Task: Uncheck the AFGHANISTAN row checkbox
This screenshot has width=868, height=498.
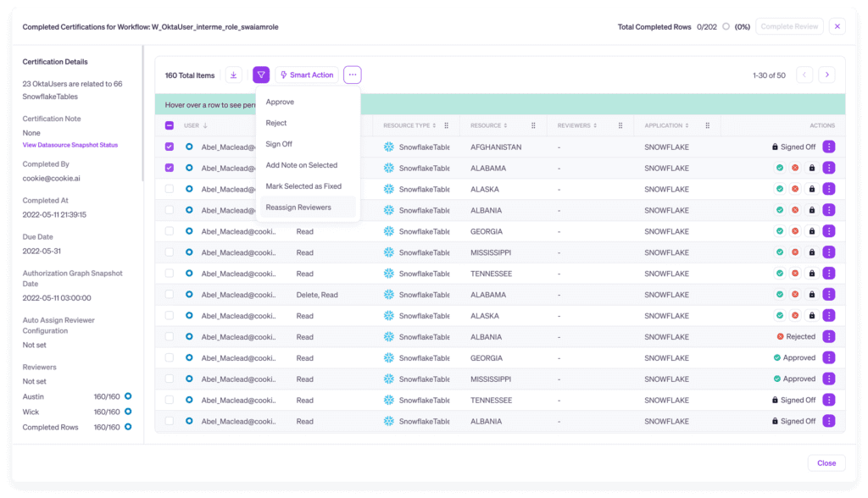Action: tap(170, 147)
